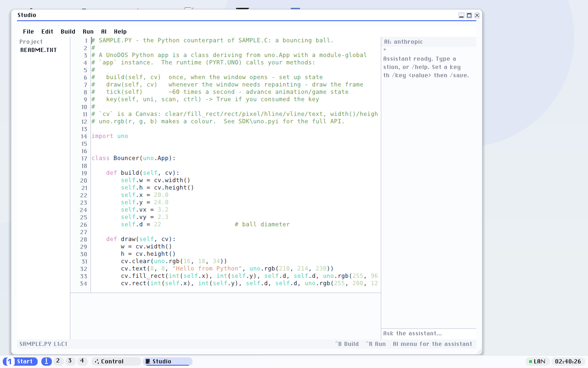Click the Studio window title text
588x368 pixels.
pyautogui.click(x=27, y=15)
